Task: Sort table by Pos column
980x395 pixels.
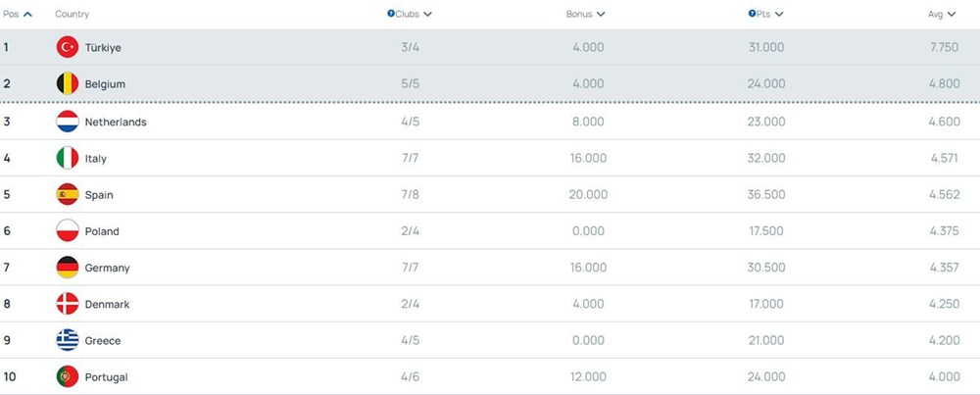Action: pos(17,14)
